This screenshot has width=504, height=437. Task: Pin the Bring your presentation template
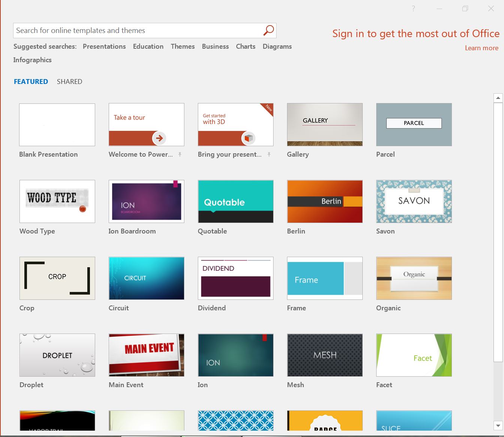click(x=269, y=154)
